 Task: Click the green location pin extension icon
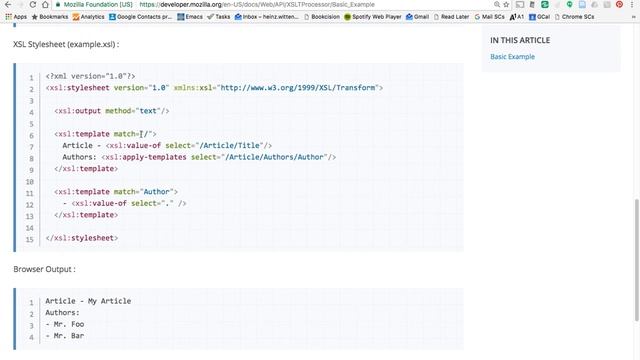coord(569,4)
